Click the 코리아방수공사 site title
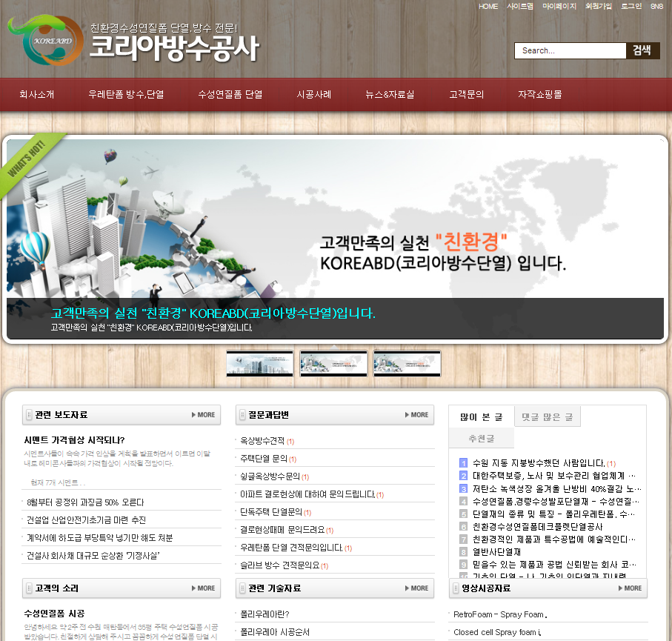Viewport: 672px width, 641px height. tap(174, 47)
